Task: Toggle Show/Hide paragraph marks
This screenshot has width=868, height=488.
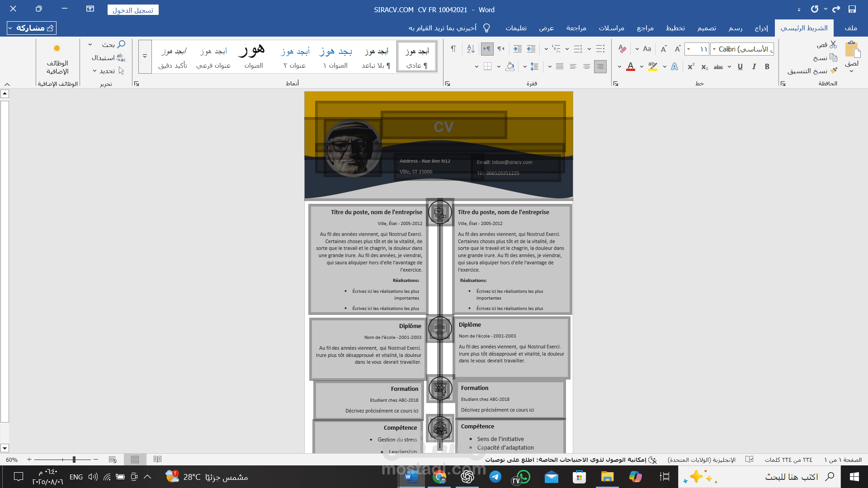Action: (x=453, y=49)
